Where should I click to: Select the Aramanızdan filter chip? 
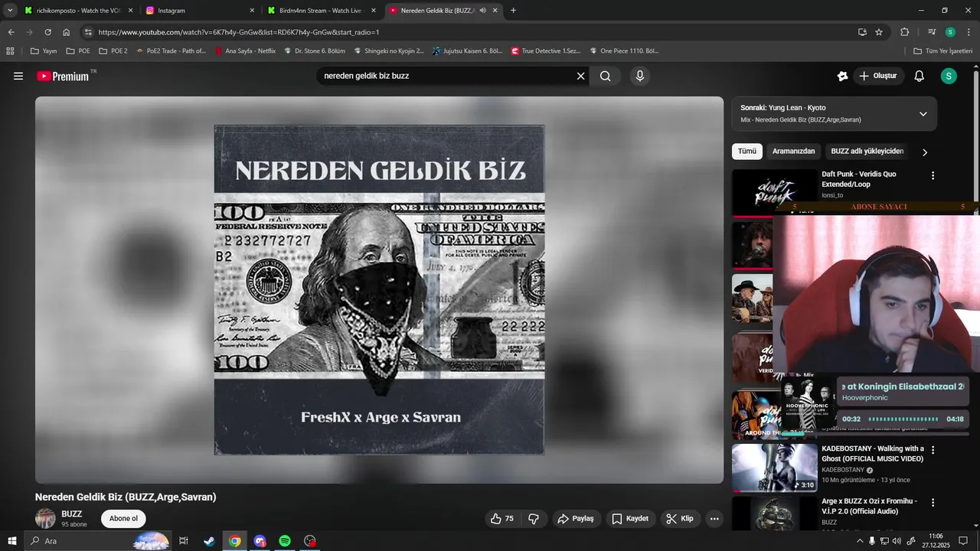coord(794,152)
